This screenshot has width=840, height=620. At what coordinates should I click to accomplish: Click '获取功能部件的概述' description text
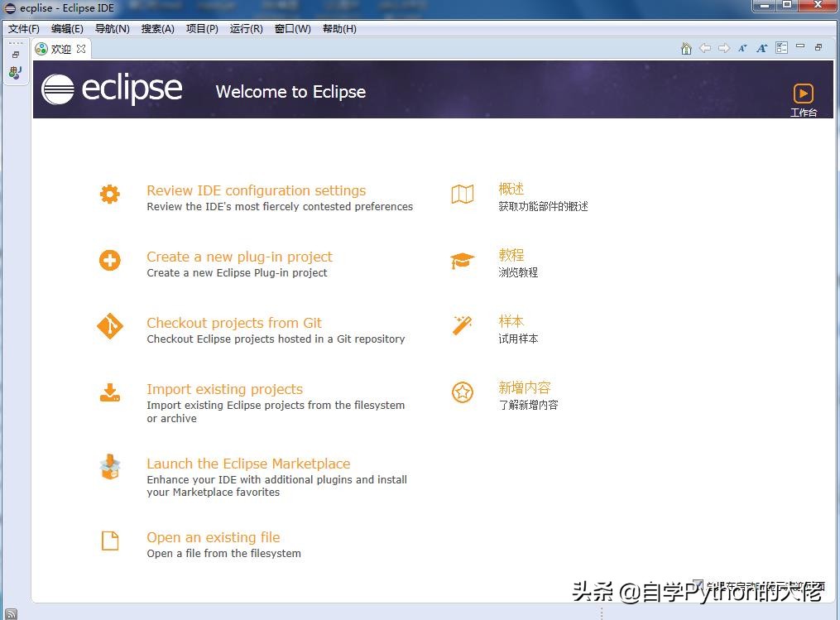click(x=543, y=206)
